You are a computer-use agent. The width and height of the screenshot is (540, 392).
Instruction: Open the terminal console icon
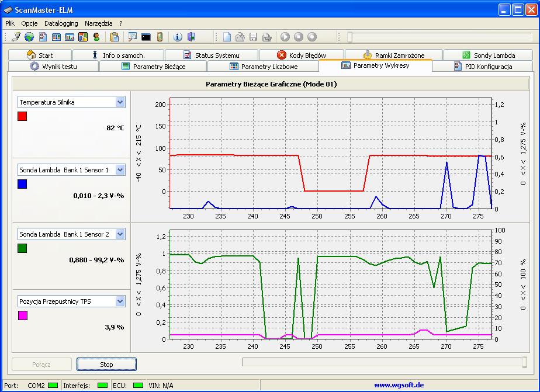[x=146, y=37]
